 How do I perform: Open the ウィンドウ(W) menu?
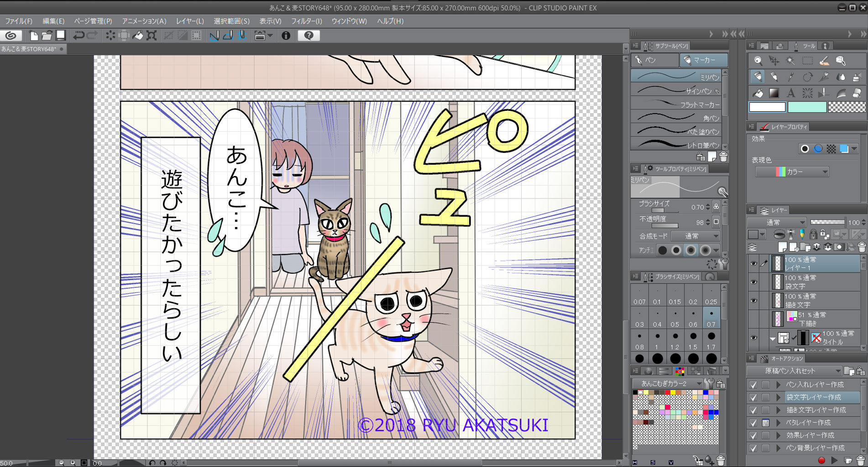tap(349, 21)
